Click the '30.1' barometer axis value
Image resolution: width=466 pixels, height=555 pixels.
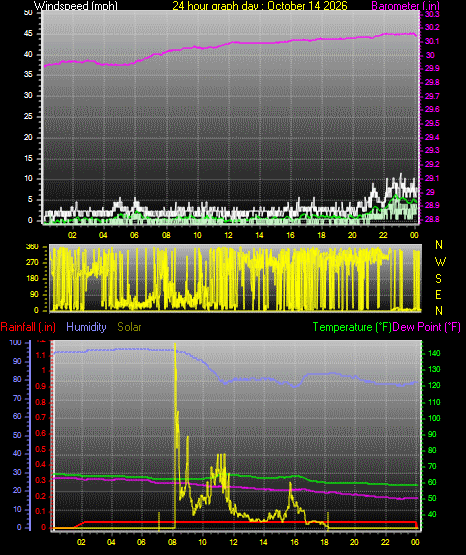[432, 41]
